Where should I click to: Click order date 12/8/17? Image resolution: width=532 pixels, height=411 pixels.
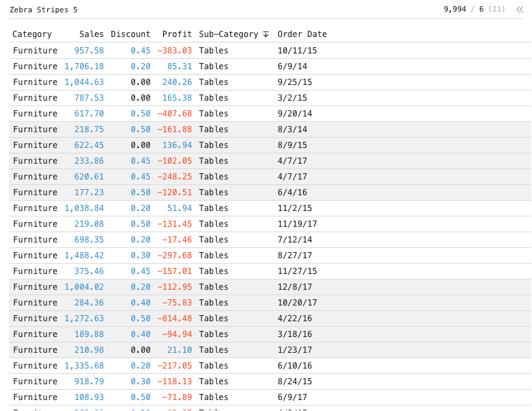tap(295, 287)
